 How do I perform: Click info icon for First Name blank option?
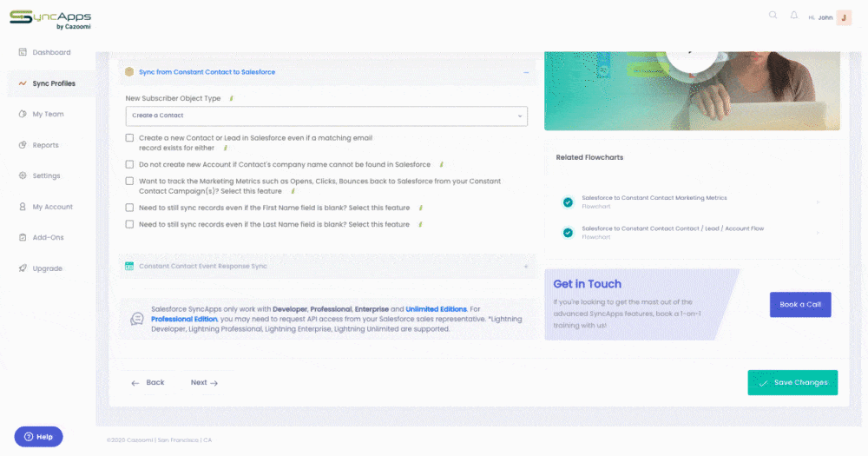(421, 208)
